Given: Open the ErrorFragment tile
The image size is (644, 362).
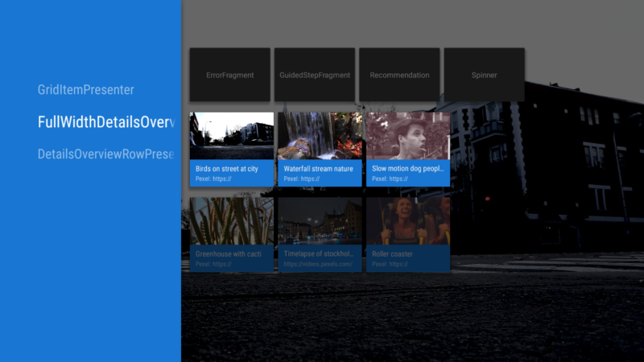Looking at the screenshot, I should tap(230, 75).
